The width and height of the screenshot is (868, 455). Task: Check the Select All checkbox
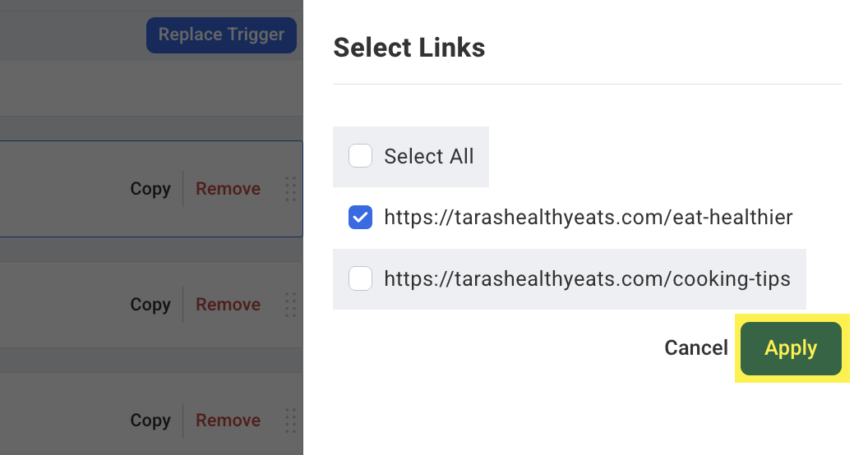click(360, 156)
